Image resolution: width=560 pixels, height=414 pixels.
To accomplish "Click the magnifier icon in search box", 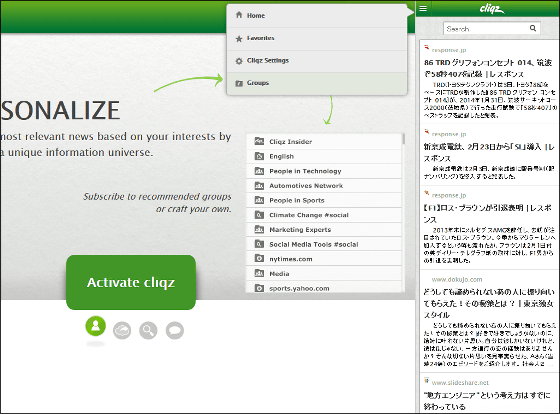I will click(533, 28).
